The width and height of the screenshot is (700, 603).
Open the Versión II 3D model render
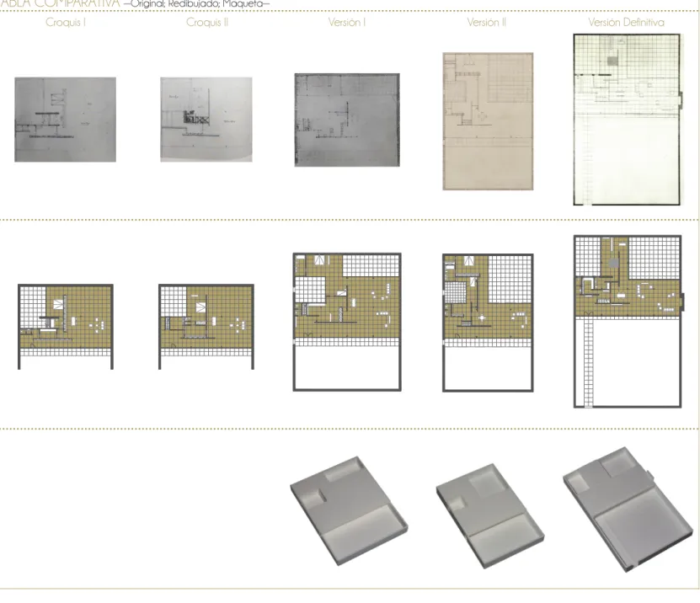click(489, 516)
